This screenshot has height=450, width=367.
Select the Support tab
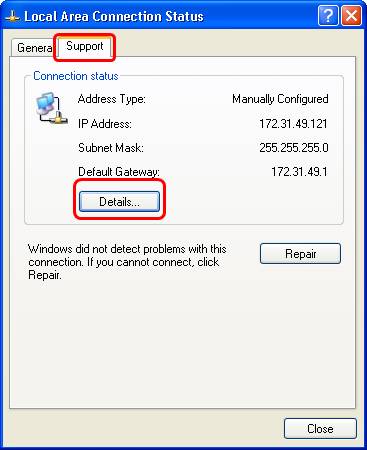click(85, 46)
